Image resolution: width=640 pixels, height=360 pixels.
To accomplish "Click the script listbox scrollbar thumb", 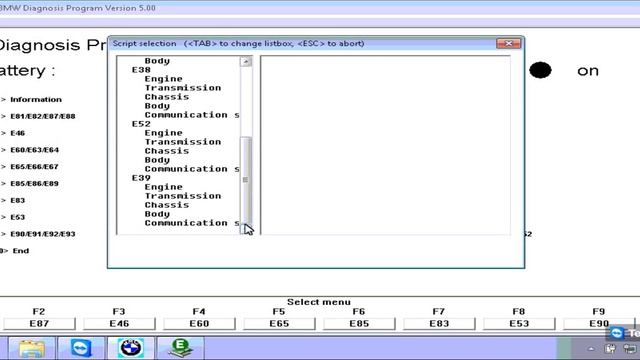I will (245, 180).
